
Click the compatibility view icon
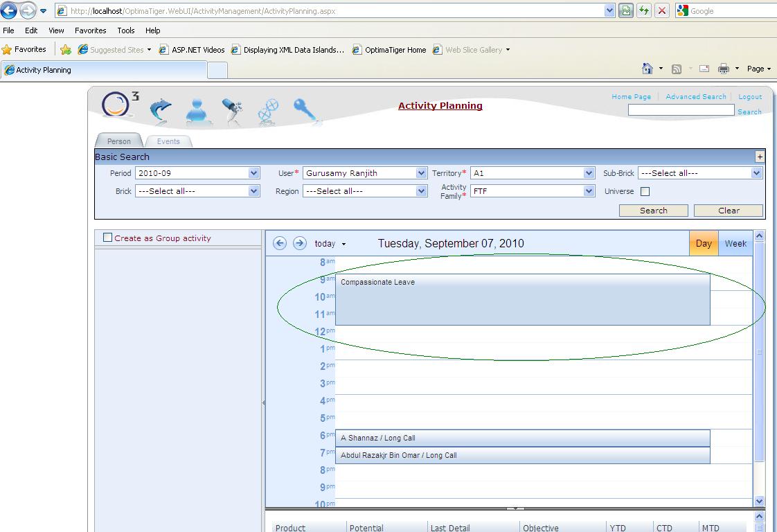pos(626,10)
